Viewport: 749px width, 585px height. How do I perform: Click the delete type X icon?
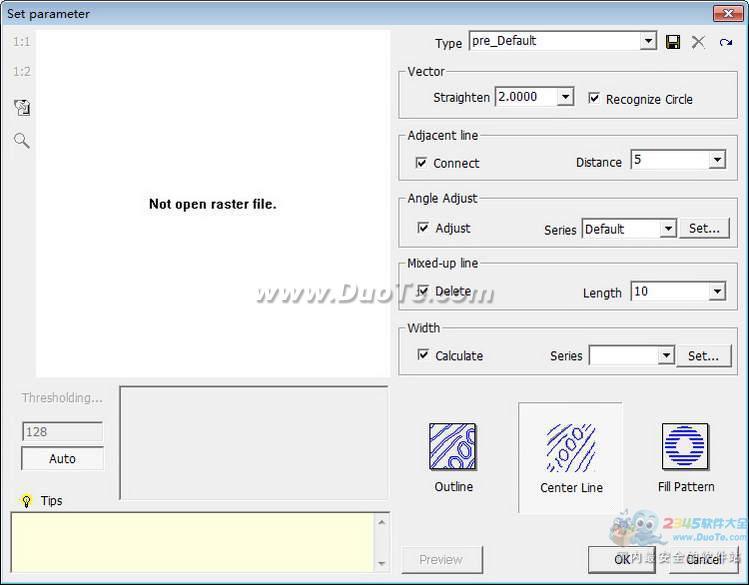[x=698, y=42]
